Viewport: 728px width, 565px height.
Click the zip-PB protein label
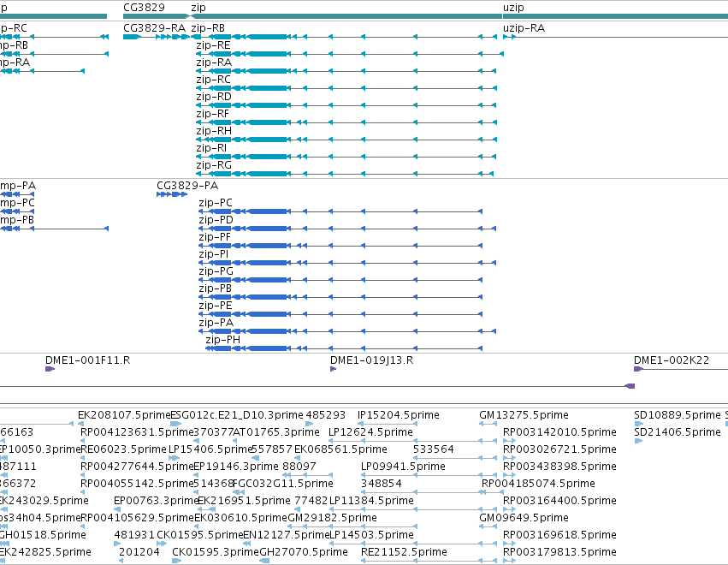[215, 289]
